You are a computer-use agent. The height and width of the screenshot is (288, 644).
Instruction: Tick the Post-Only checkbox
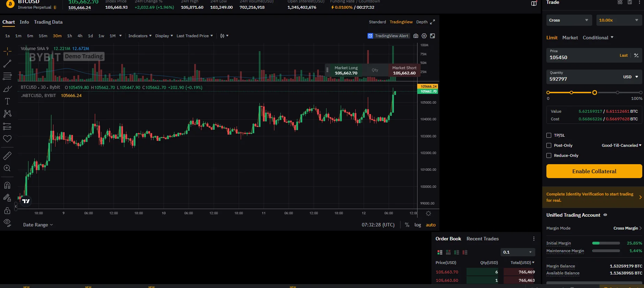tap(549, 145)
